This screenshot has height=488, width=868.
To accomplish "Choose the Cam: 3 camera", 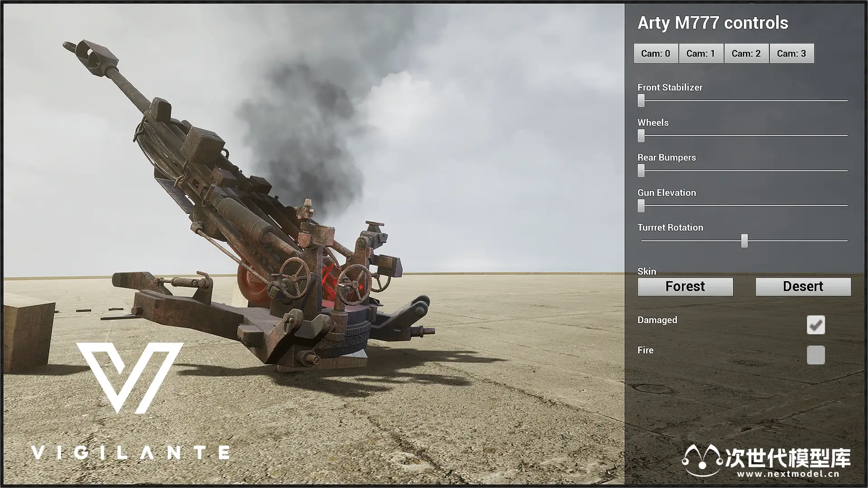I will point(791,53).
